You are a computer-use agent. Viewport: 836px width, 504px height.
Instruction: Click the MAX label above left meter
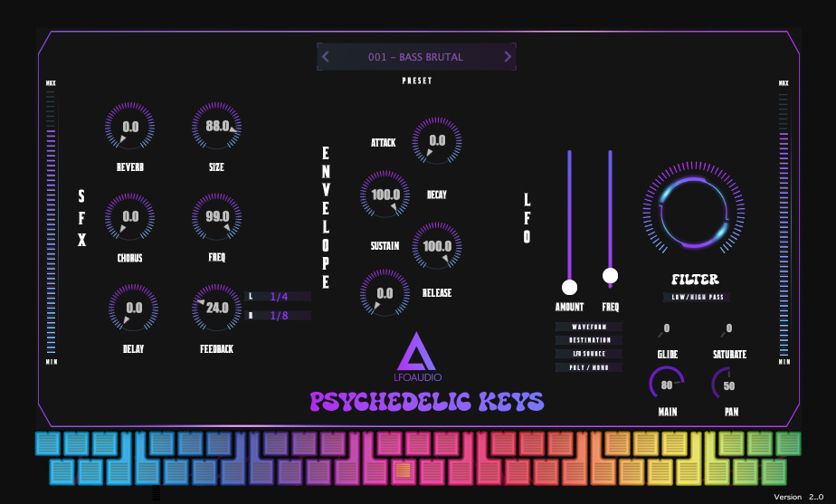click(x=52, y=83)
